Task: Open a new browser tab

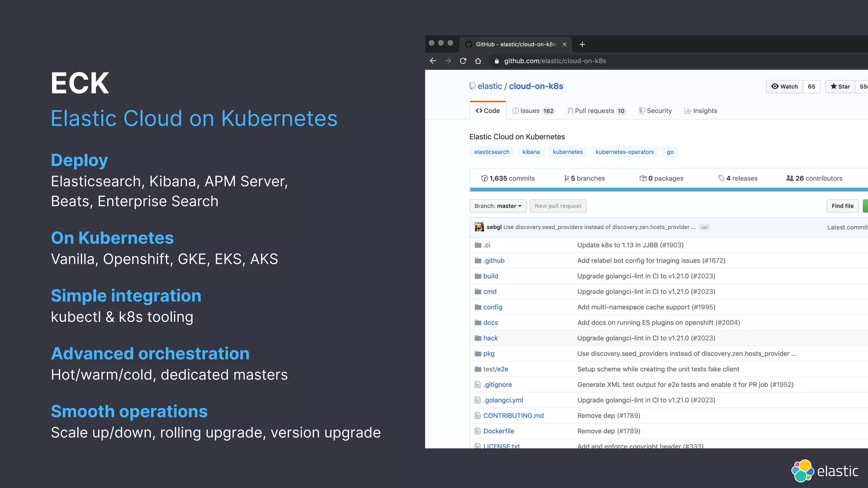Action: tap(582, 44)
